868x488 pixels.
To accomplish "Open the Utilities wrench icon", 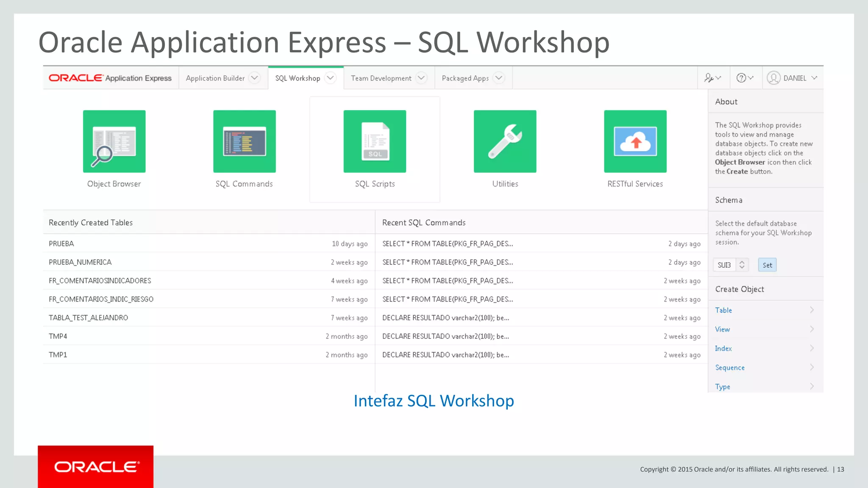I will coord(505,141).
